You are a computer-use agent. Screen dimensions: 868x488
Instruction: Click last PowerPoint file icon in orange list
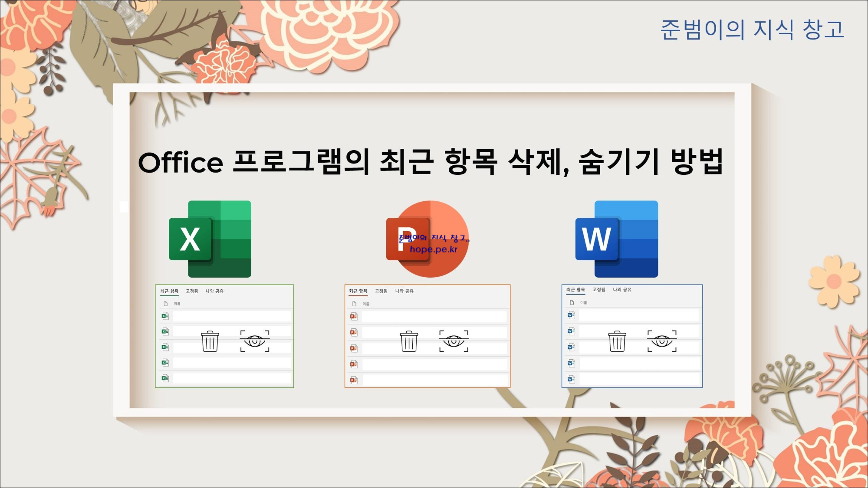pos(354,380)
